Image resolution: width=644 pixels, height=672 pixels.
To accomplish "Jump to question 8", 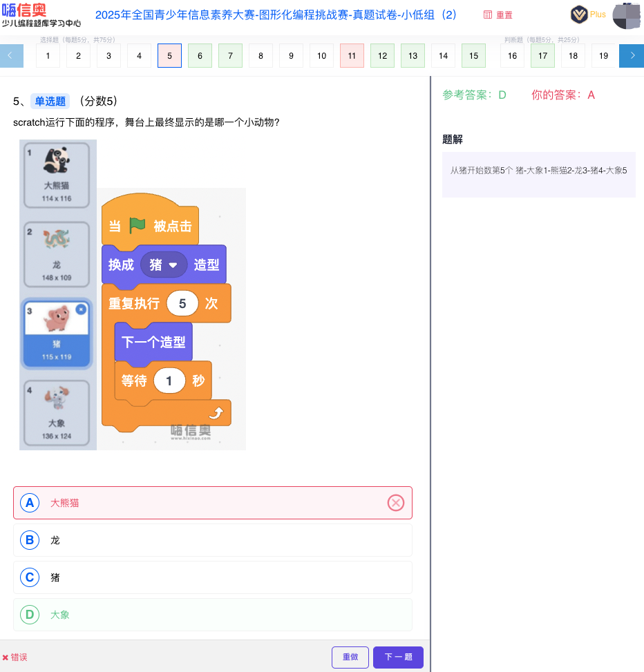I will click(261, 56).
